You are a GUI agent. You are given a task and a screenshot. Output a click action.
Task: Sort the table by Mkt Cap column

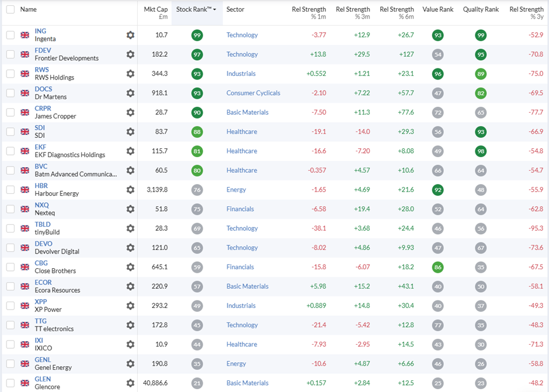click(156, 13)
